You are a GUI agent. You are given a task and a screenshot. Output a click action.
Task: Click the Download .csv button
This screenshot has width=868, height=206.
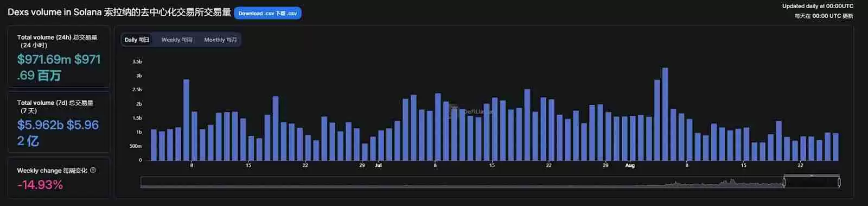point(267,13)
